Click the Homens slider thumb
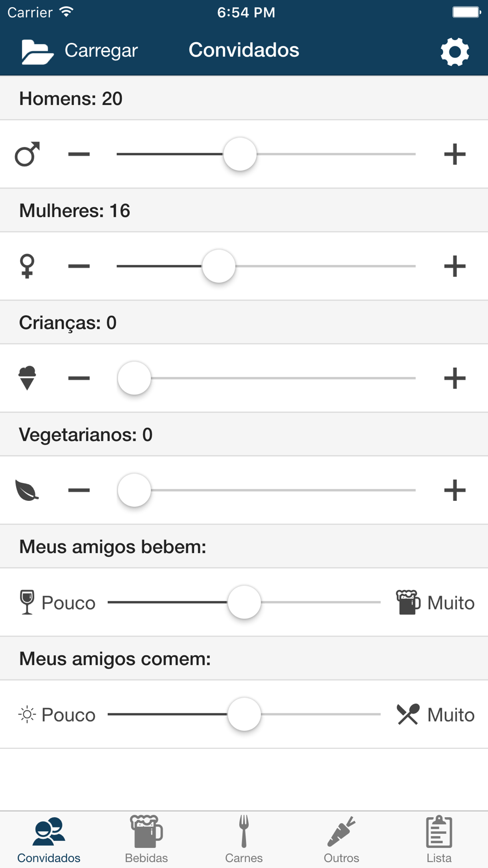 (240, 154)
